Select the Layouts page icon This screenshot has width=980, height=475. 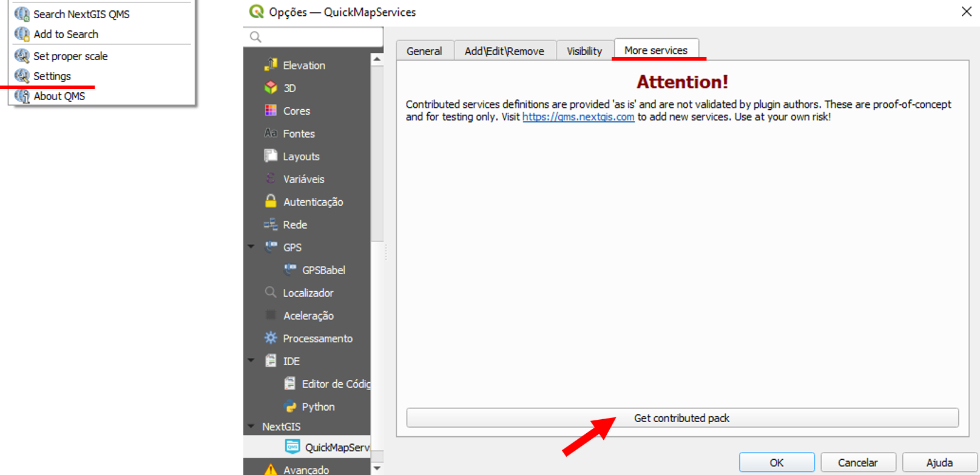(271, 156)
